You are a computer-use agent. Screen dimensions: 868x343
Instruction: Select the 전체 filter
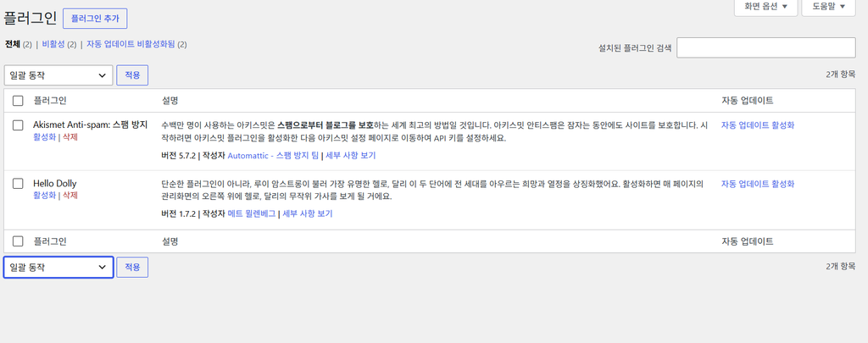point(13,44)
